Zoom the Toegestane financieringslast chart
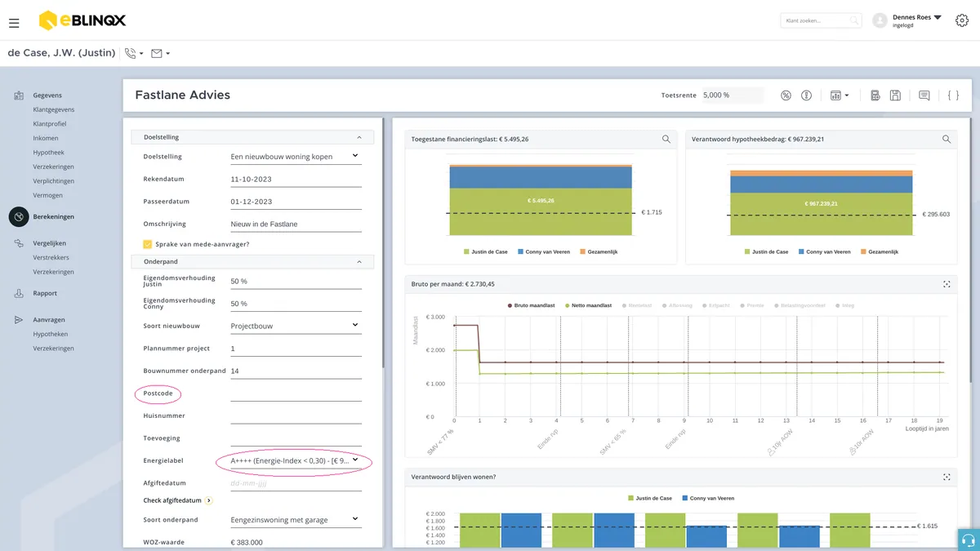Screen dimensions: 980x551 (666, 140)
